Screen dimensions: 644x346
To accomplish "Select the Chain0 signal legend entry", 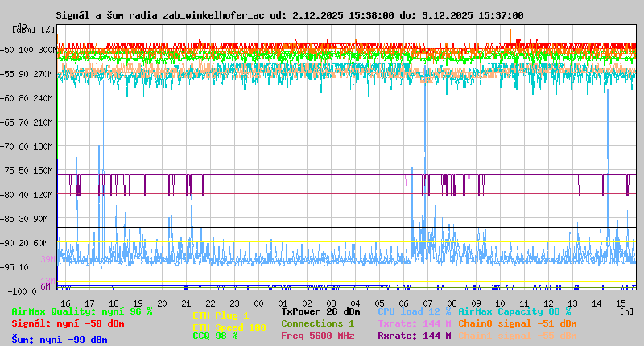I will (x=517, y=323).
